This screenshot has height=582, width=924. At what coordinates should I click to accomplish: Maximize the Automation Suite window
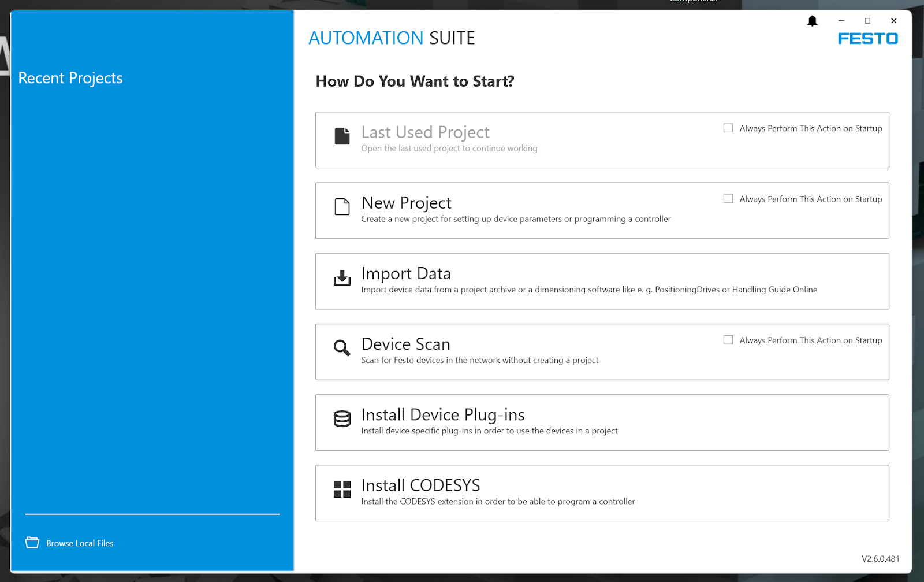coord(867,21)
